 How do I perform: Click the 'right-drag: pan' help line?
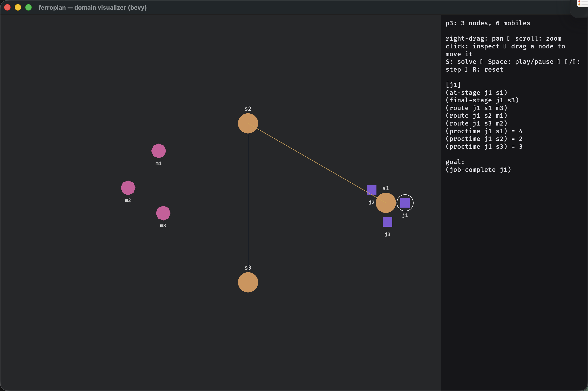[x=475, y=39]
